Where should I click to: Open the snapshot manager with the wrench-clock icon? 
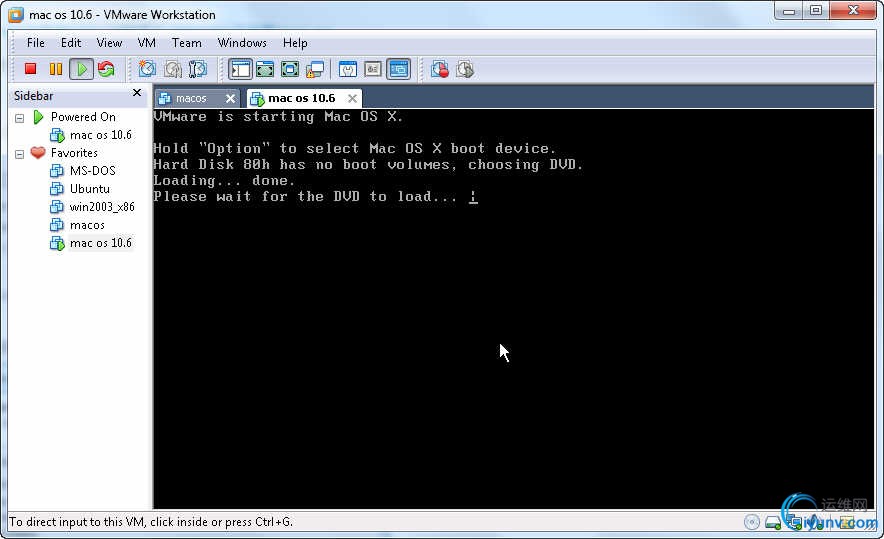(198, 69)
